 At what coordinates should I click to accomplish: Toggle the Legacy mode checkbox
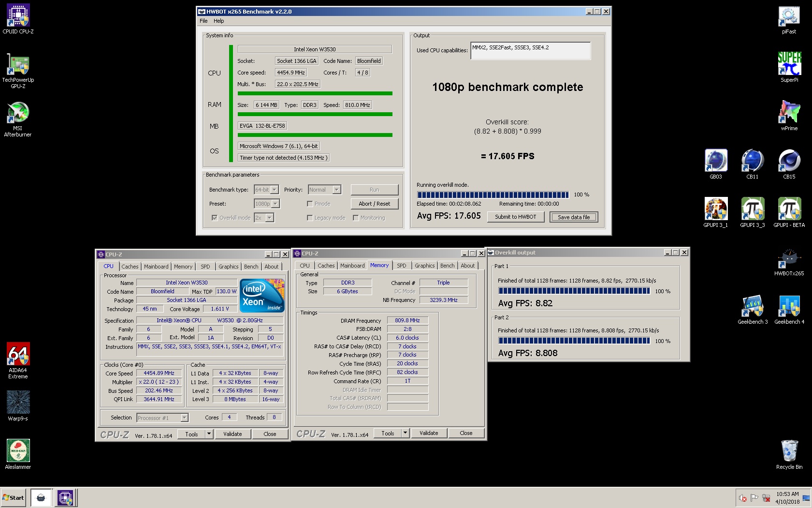[x=310, y=218]
